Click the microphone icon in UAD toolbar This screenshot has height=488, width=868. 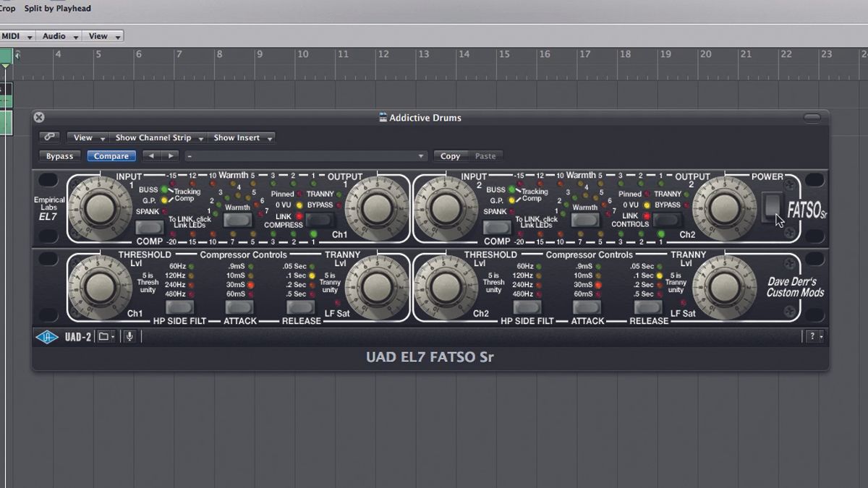coord(129,336)
